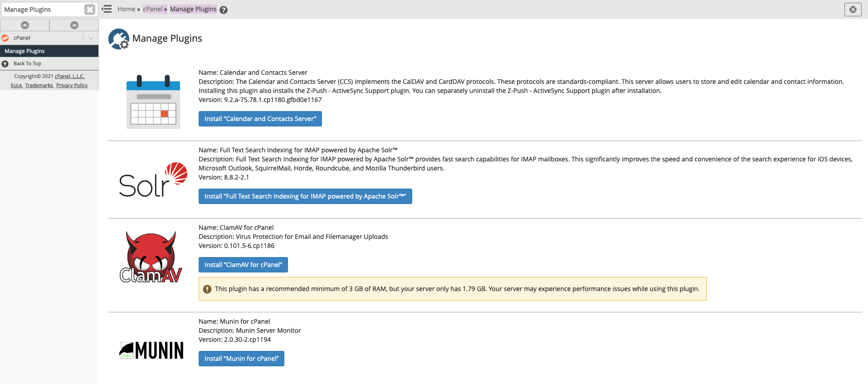Click the Manage Plugins header icon
The width and height of the screenshot is (868, 384).
119,39
